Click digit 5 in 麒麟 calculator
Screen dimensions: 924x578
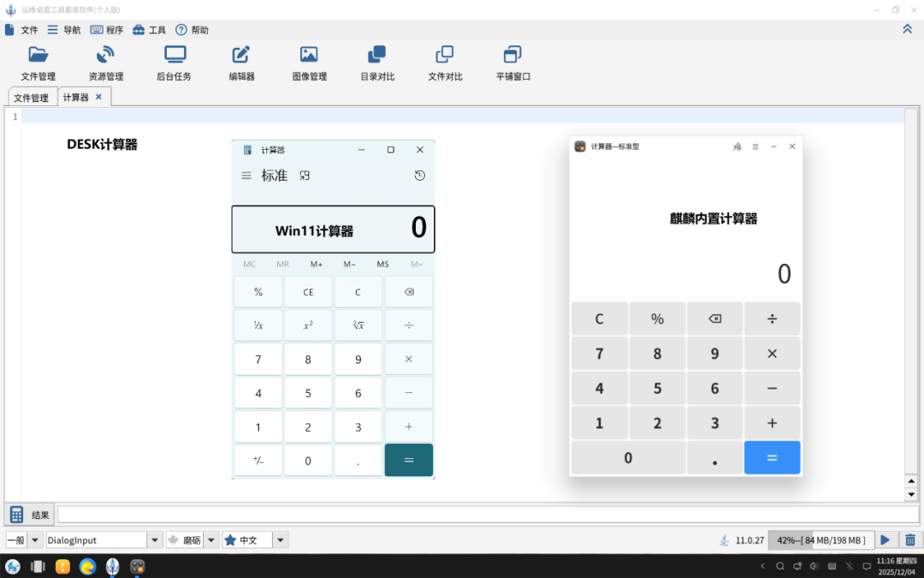pos(657,388)
